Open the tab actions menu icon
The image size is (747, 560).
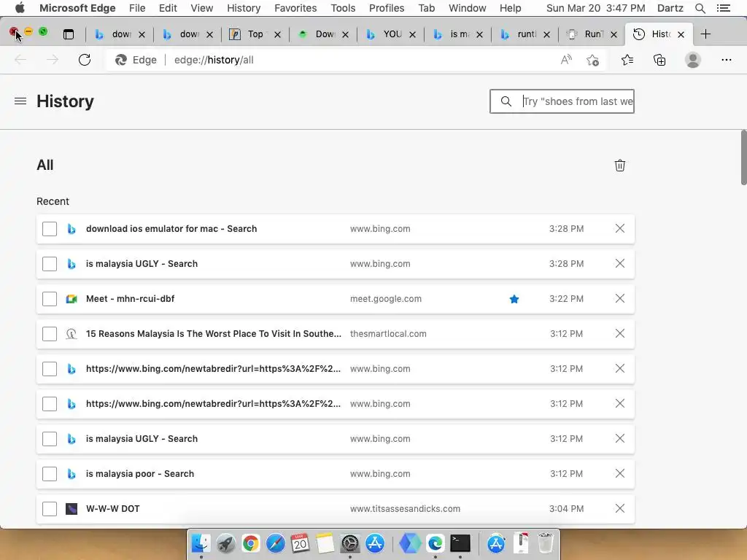coord(69,34)
